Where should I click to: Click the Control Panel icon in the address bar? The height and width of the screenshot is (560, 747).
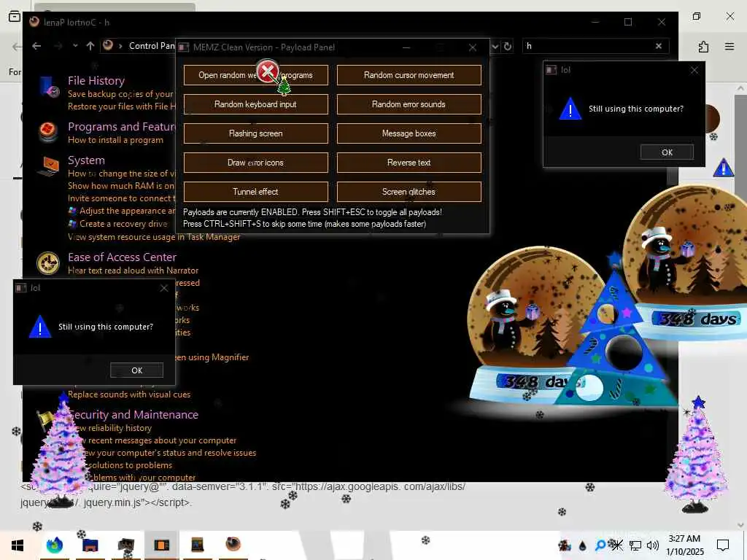pyautogui.click(x=108, y=45)
